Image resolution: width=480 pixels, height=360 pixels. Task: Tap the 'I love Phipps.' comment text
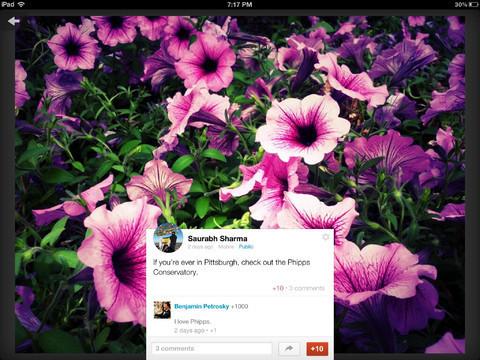[192, 322]
